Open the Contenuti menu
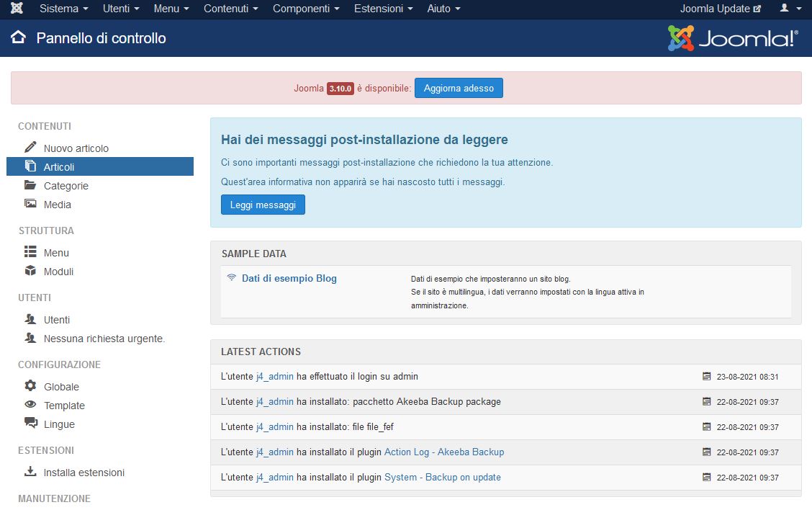812x510 pixels. click(230, 9)
